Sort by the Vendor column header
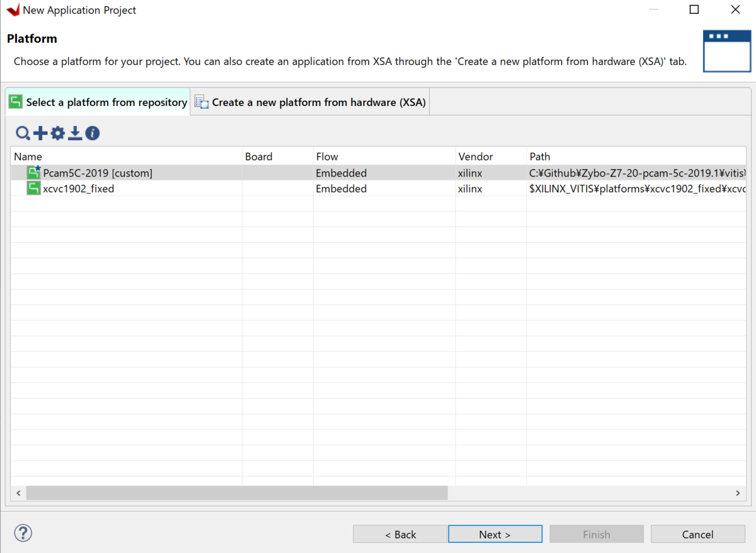Screen dimensions: 756x553 (x=491, y=156)
